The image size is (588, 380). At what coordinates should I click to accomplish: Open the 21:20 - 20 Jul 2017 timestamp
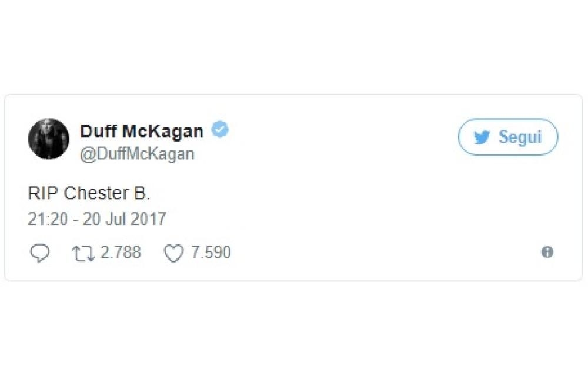[97, 219]
